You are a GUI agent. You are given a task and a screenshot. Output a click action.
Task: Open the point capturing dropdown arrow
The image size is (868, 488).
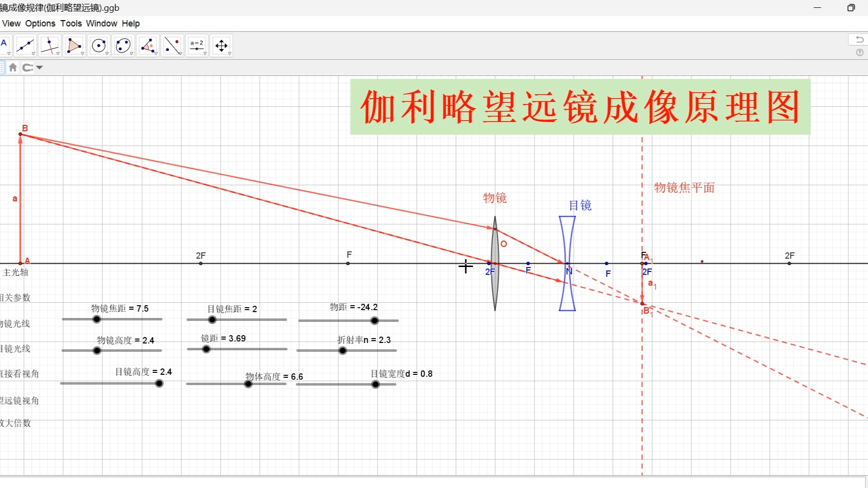pos(40,68)
